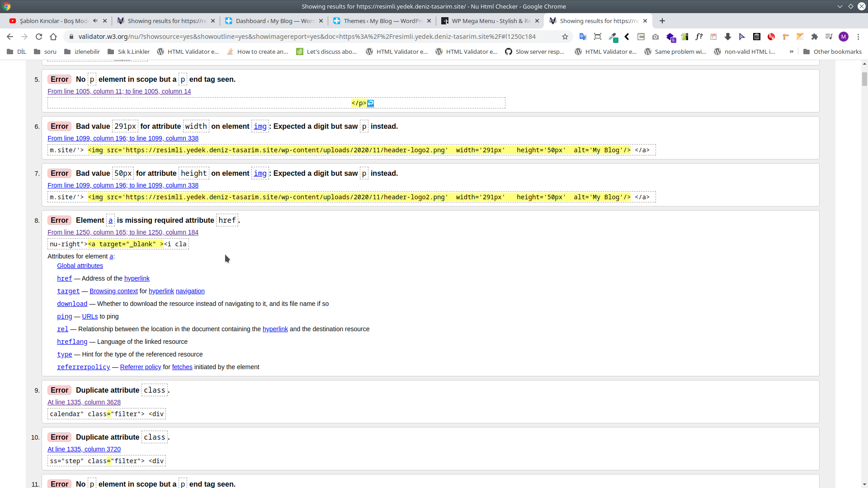Open the Sık k.Linkler bookmarks folder
The width and height of the screenshot is (868, 488).
[x=128, y=52]
